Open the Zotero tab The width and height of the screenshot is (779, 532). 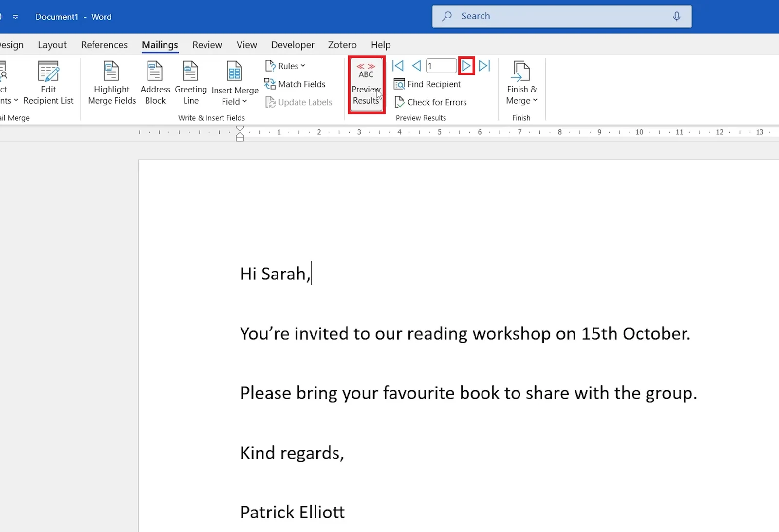point(342,45)
